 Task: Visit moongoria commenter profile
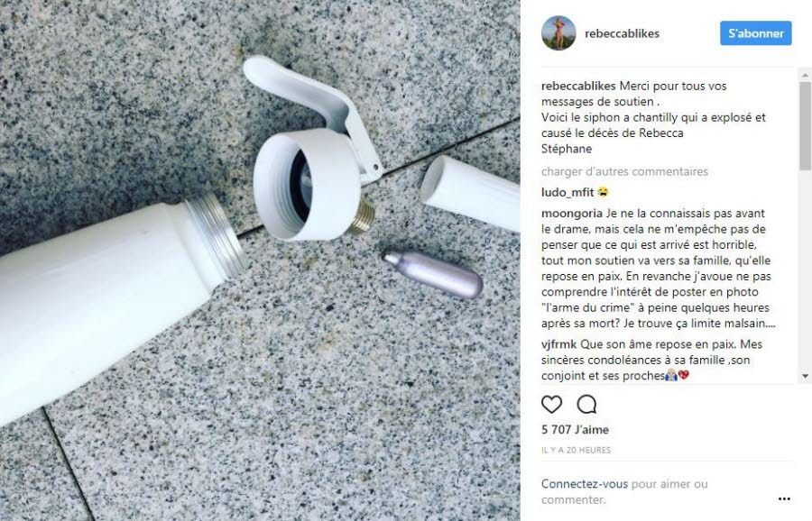click(x=572, y=213)
